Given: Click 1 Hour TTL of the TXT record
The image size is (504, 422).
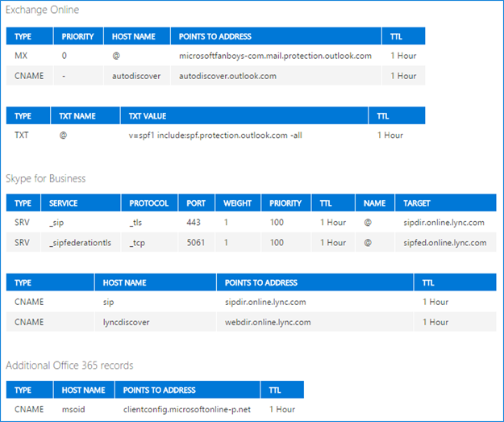Looking at the screenshot, I should coord(390,136).
